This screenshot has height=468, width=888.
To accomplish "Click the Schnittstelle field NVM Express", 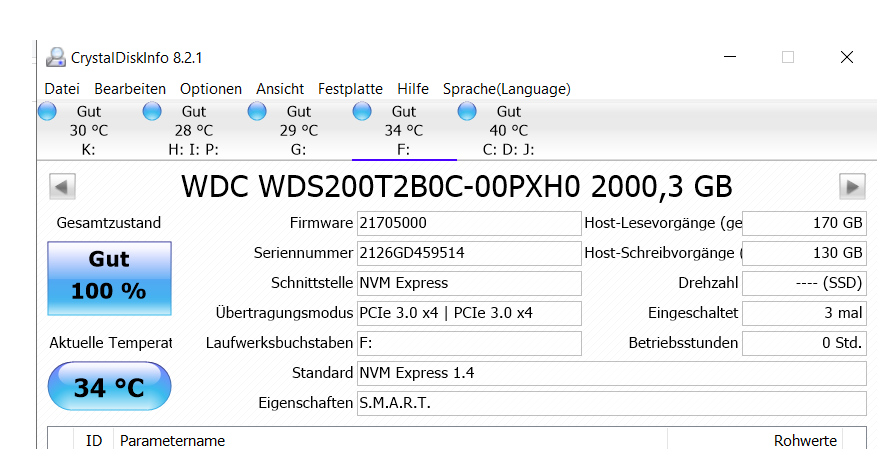I will (x=469, y=283).
